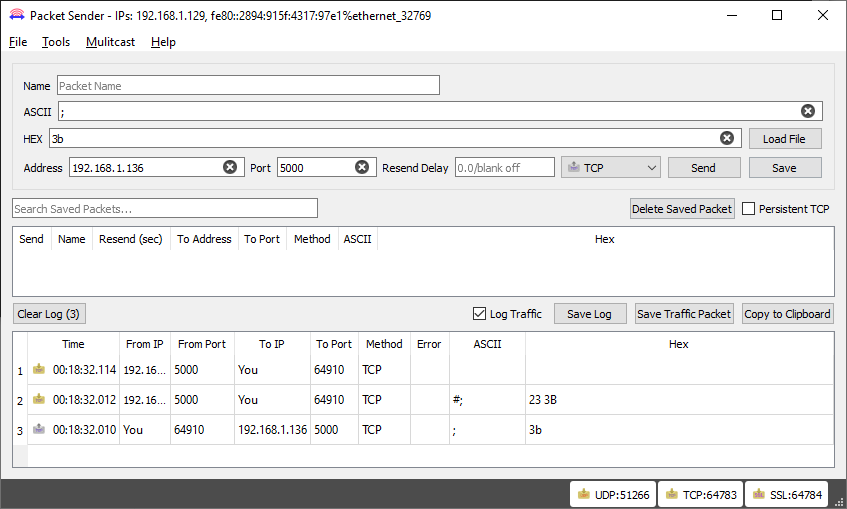This screenshot has width=847, height=509.
Task: Click the From Port cell 64910 in row 3
Action: 202,430
